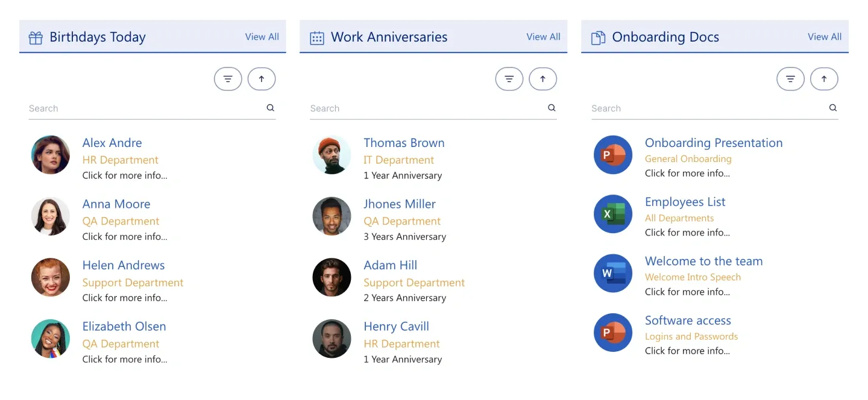868x400 pixels.
Task: Click Support Department under Adam Hill
Action: [414, 283]
